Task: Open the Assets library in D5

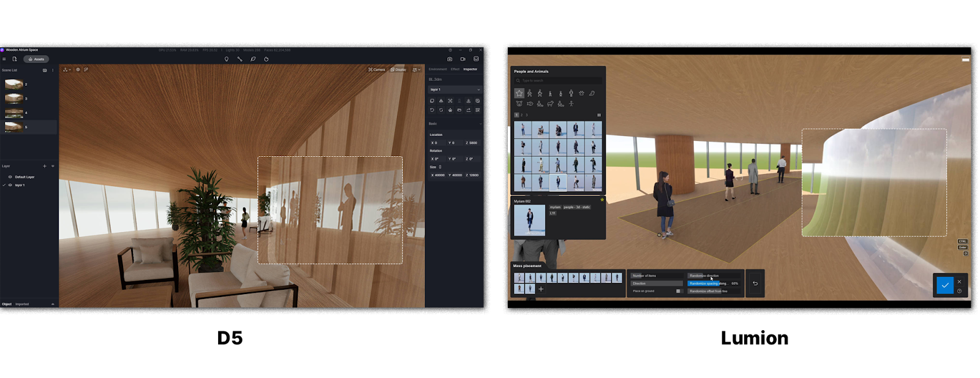Action: 36,59
